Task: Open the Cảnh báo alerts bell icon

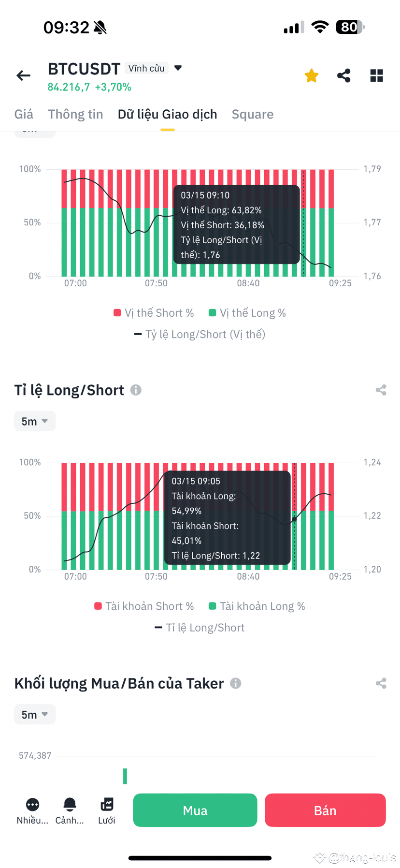Action: point(70,810)
